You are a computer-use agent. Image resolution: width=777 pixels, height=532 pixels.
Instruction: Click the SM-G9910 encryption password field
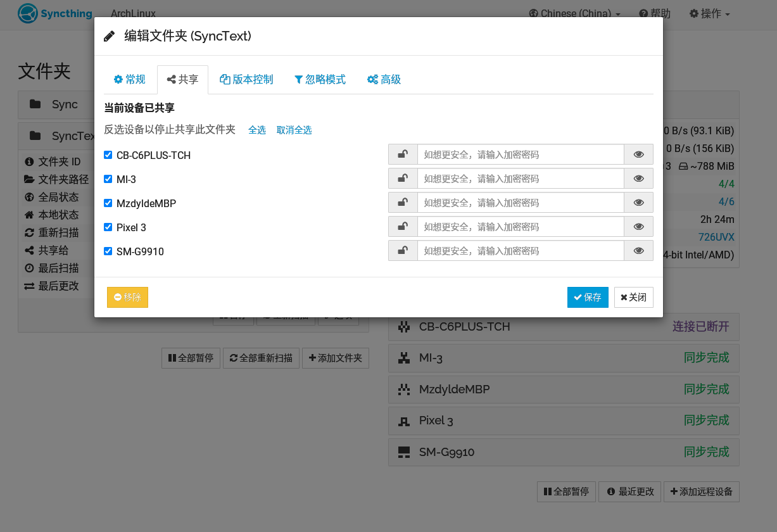(x=521, y=250)
